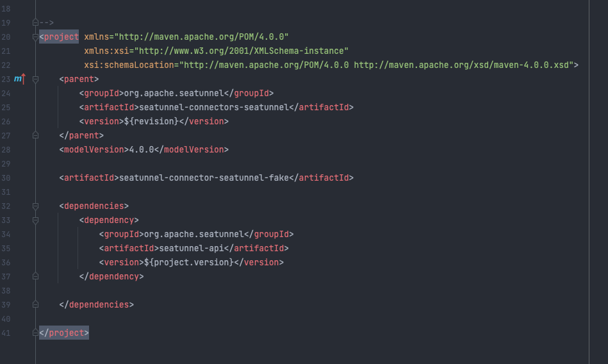Click fold marker beside closing dependencies tag

coord(35,304)
